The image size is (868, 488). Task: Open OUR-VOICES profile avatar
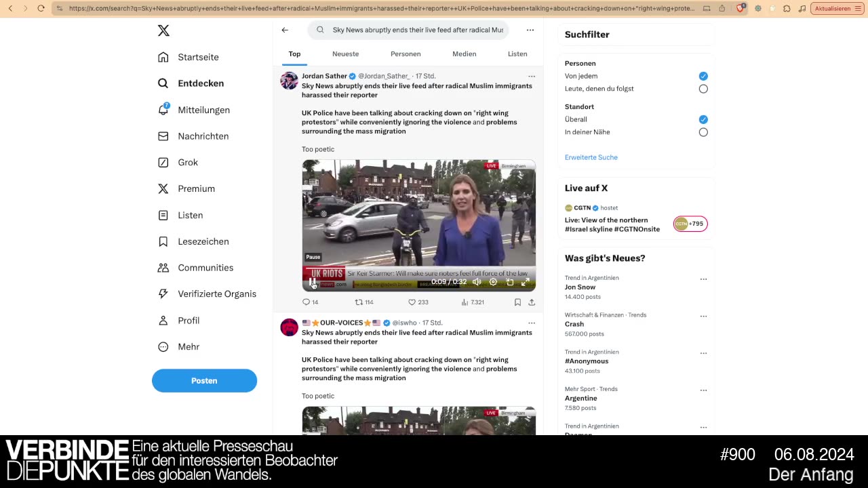click(289, 327)
